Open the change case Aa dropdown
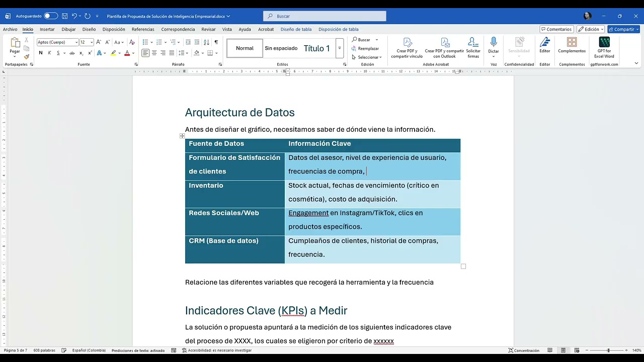 click(119, 42)
